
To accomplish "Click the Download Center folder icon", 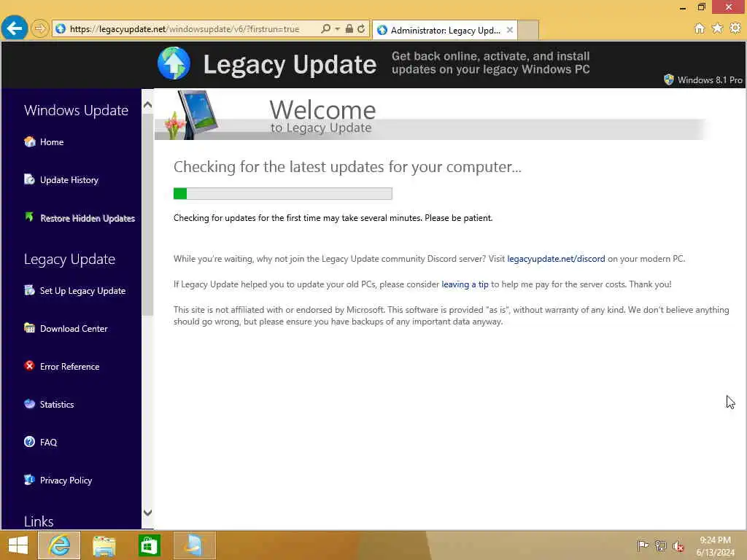I will [29, 327].
